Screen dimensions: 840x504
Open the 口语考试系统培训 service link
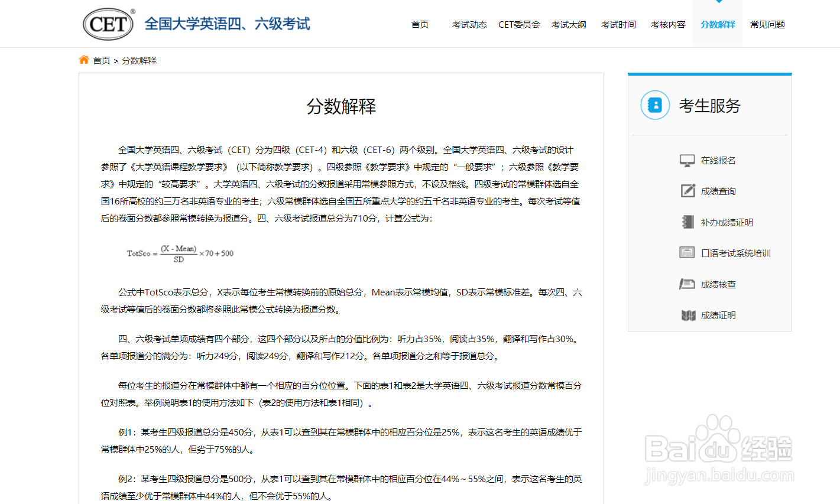[x=736, y=253]
